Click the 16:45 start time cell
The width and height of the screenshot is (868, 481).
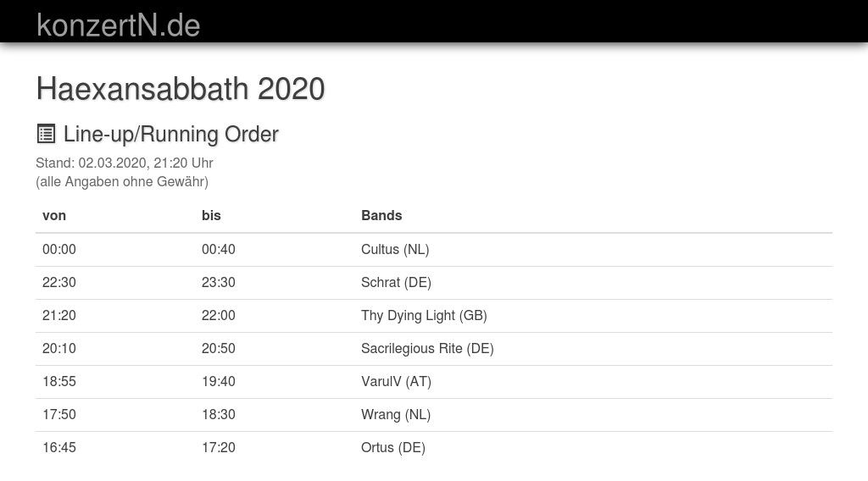pyautogui.click(x=59, y=447)
